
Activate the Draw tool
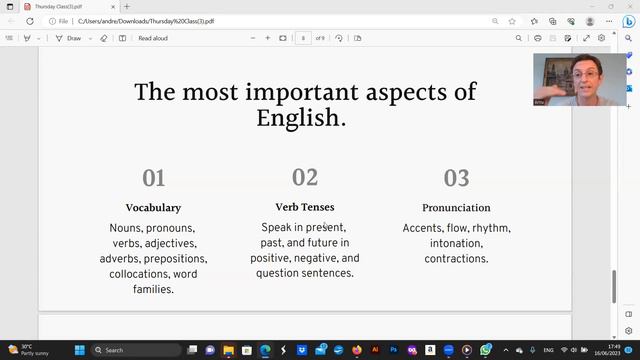point(69,38)
